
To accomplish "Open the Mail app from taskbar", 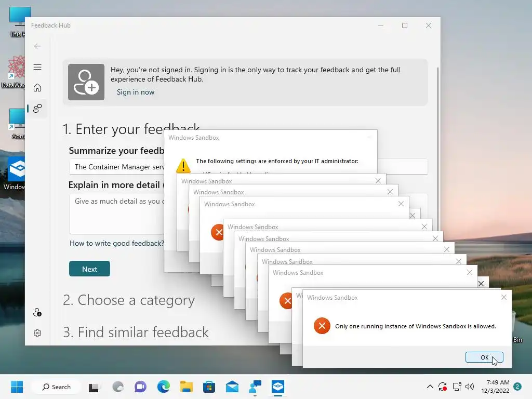I will (x=232, y=387).
